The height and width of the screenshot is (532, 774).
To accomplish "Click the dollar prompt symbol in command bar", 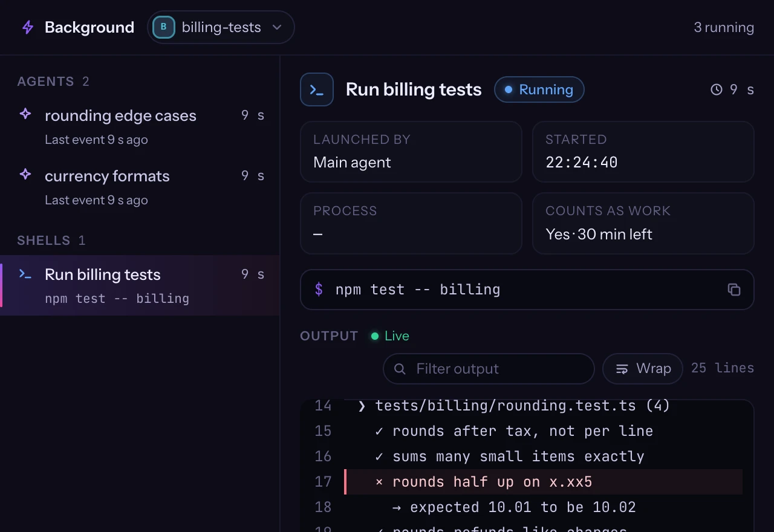I will pos(319,290).
